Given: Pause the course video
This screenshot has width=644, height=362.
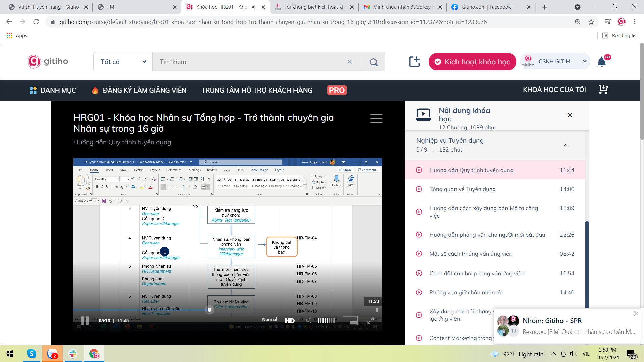Looking at the screenshot, I should coord(85,320).
